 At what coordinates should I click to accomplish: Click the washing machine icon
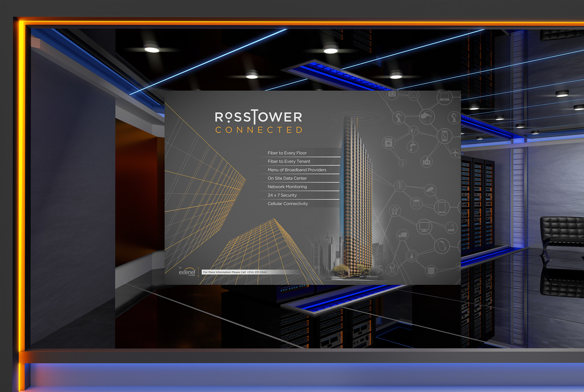click(x=388, y=143)
